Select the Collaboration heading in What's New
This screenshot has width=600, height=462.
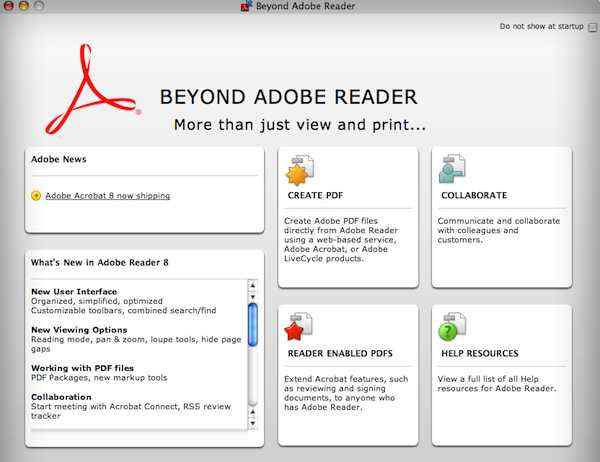click(61, 397)
